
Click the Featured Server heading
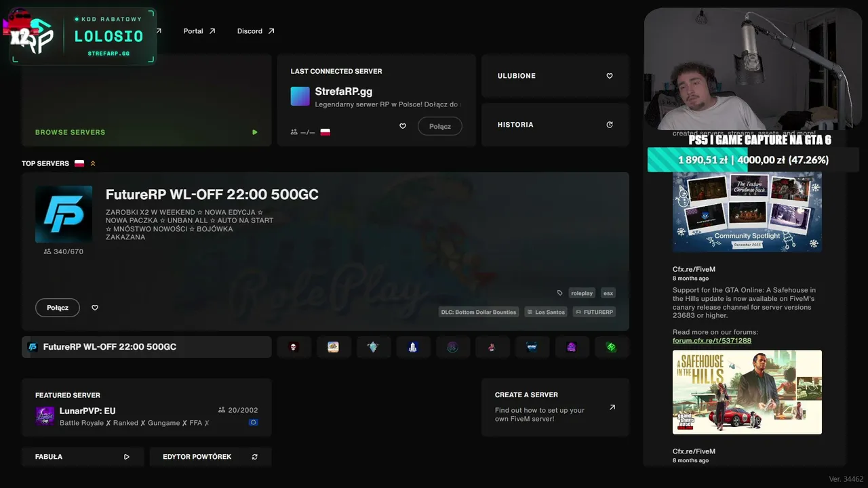[x=68, y=395]
